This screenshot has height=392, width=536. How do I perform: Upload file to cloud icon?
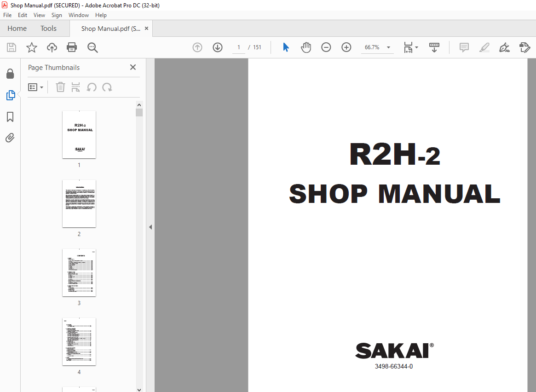point(52,47)
